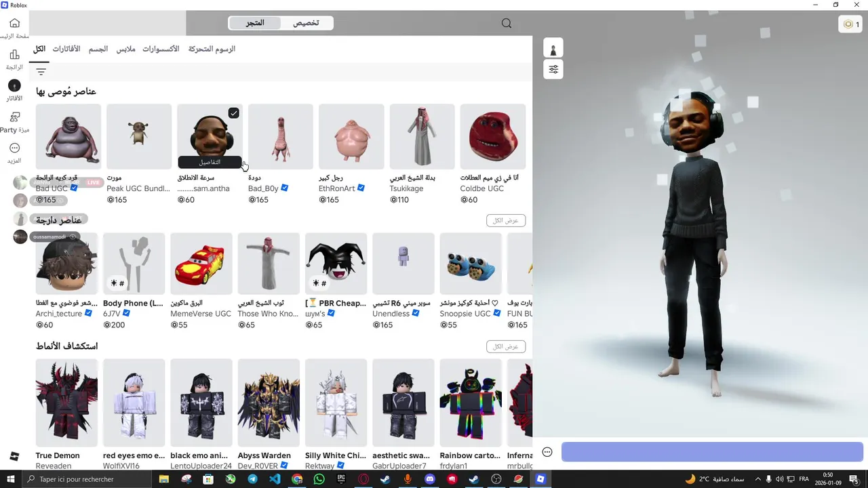Click the التفاصيل details button
The height and width of the screenshot is (488, 868).
(x=210, y=162)
